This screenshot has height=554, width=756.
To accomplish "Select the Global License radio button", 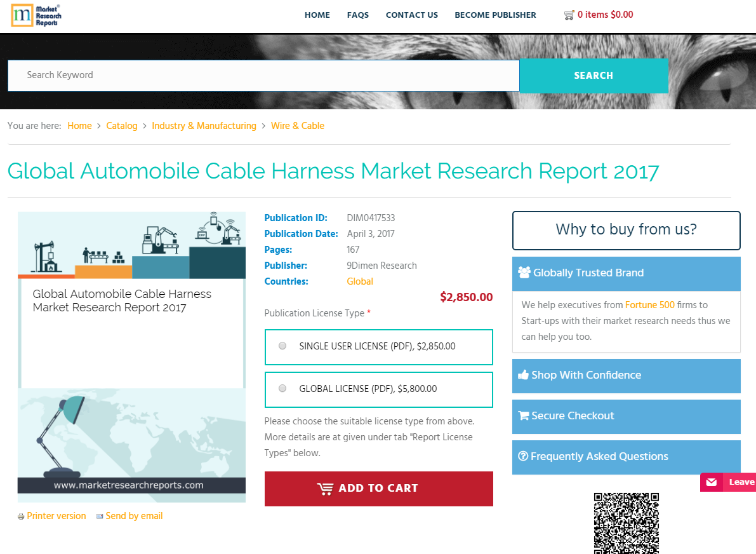I will 282,389.
